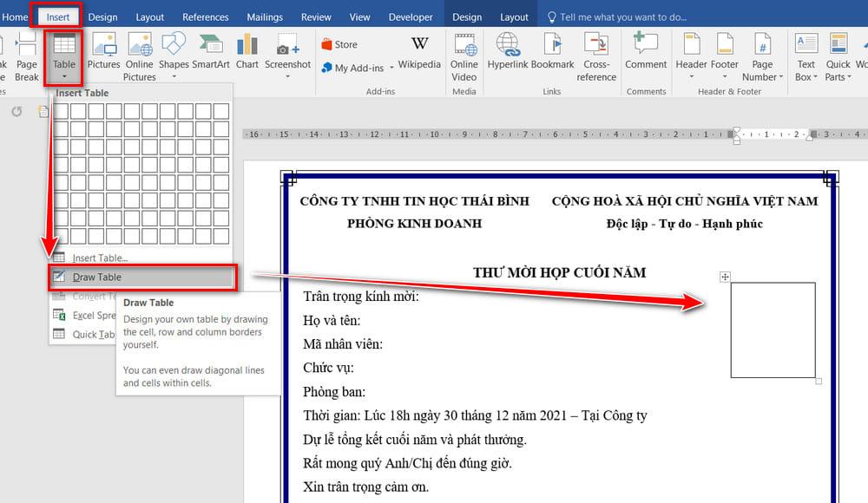Screen dimensions: 868x503
Task: Open the Quick Parts menu
Action: click(x=838, y=56)
